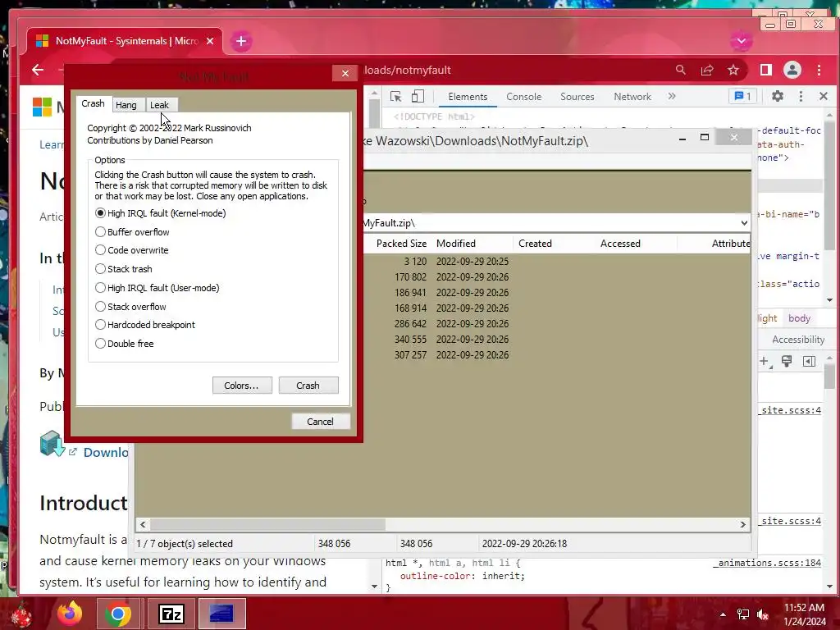Bookmark this page with the star
840x630 pixels.
pos(733,71)
